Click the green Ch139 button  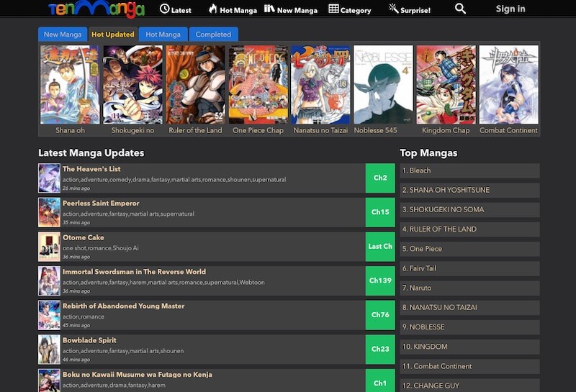(380, 281)
